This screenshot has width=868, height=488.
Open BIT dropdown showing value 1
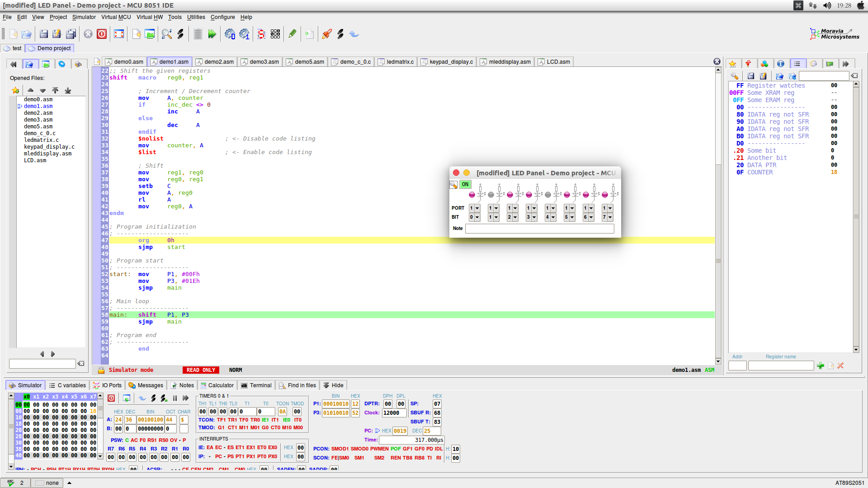point(493,217)
